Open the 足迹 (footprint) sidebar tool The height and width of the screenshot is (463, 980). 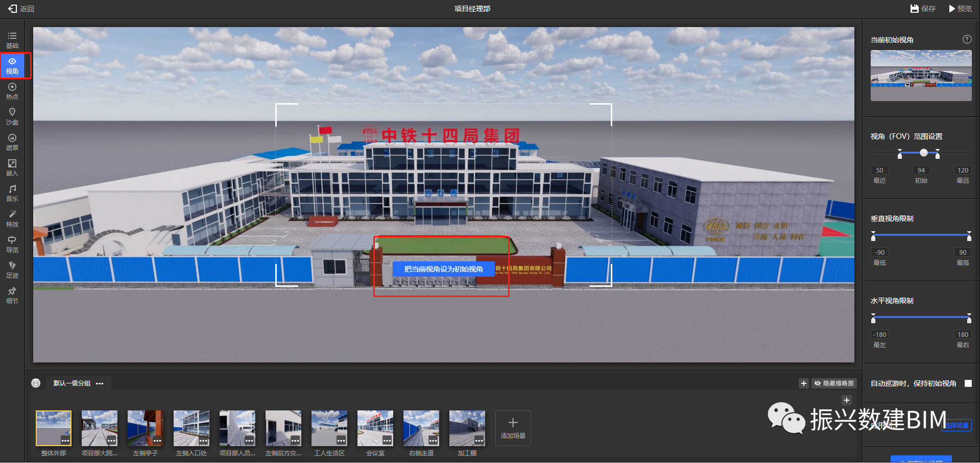point(12,270)
